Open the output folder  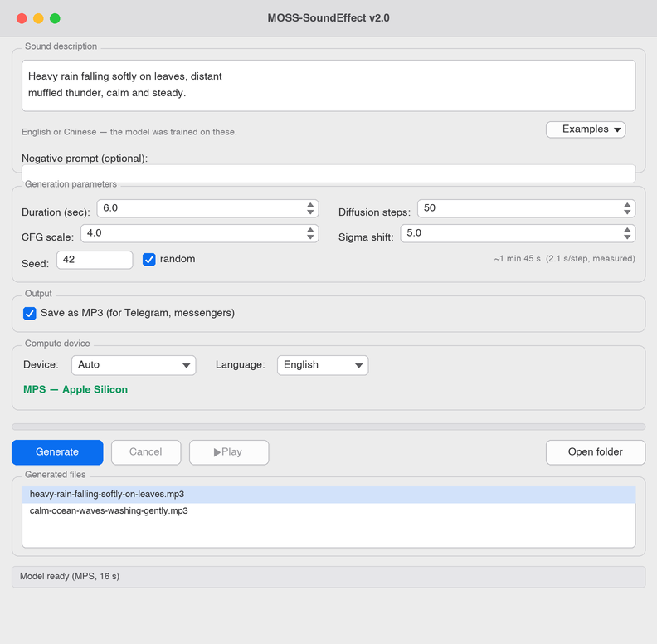(595, 452)
